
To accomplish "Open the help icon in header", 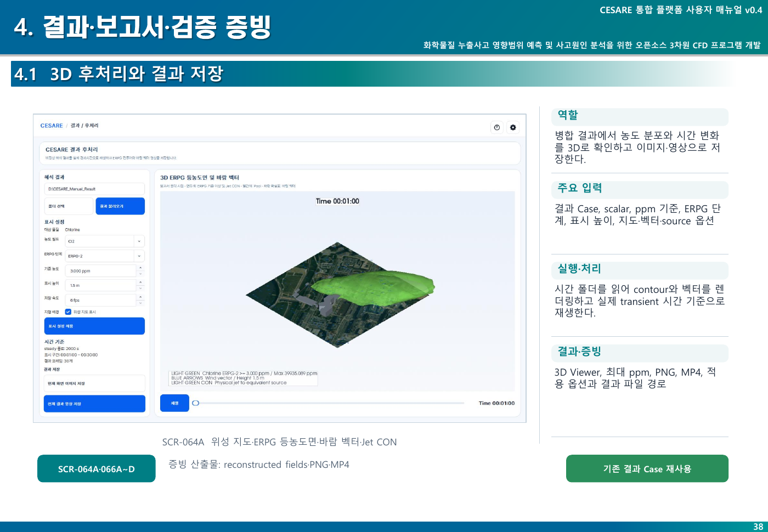I will pos(497,127).
